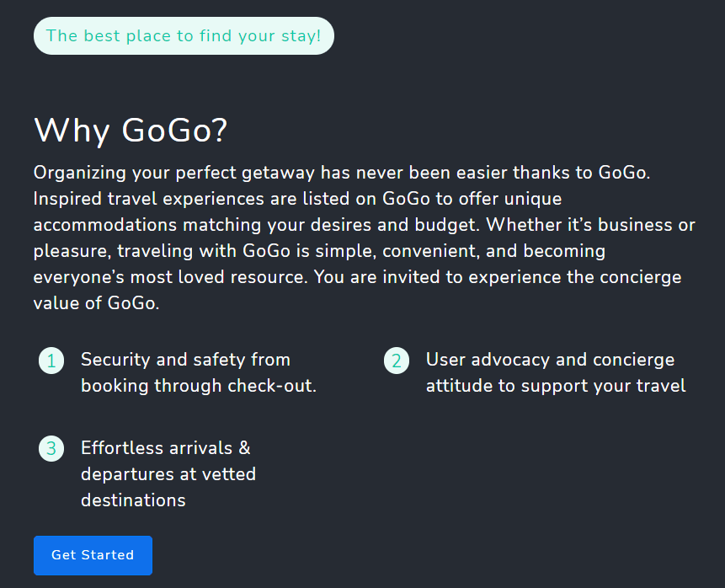Select the number 1 circle badge
This screenshot has height=588, width=725.
click(51, 361)
